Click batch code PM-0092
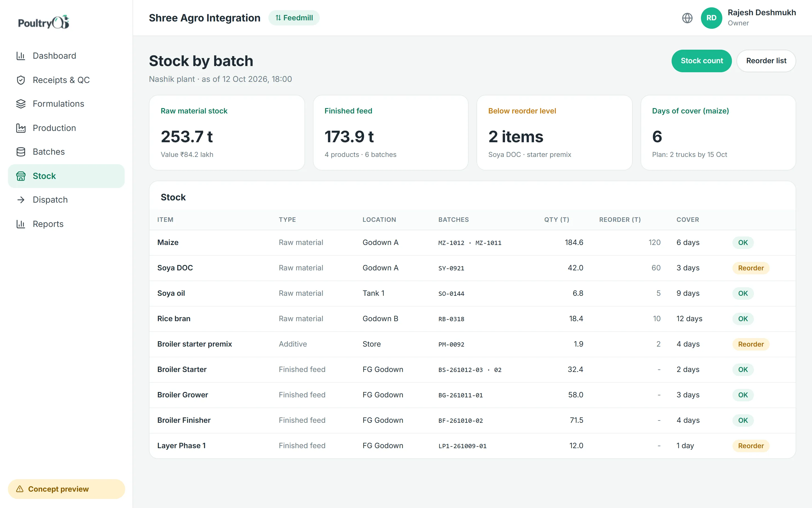The width and height of the screenshot is (812, 508). [x=451, y=345]
